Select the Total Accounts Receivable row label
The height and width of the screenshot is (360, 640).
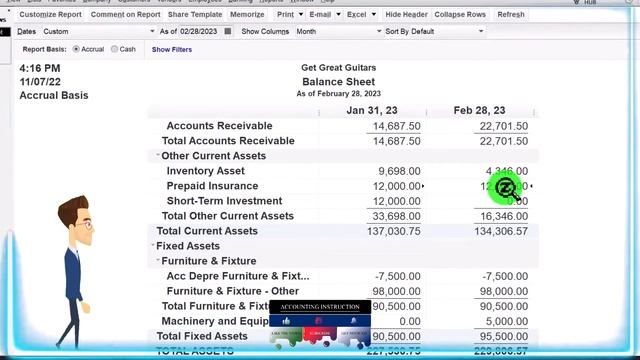(228, 141)
